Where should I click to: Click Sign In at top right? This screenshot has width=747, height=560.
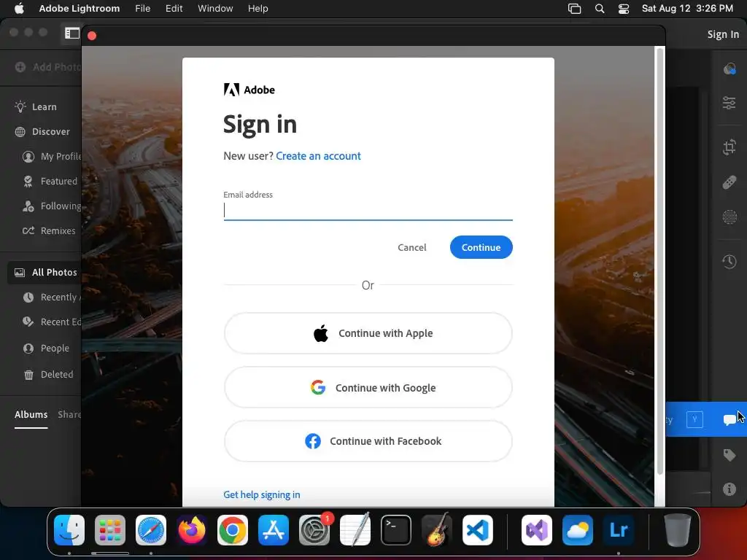point(723,34)
